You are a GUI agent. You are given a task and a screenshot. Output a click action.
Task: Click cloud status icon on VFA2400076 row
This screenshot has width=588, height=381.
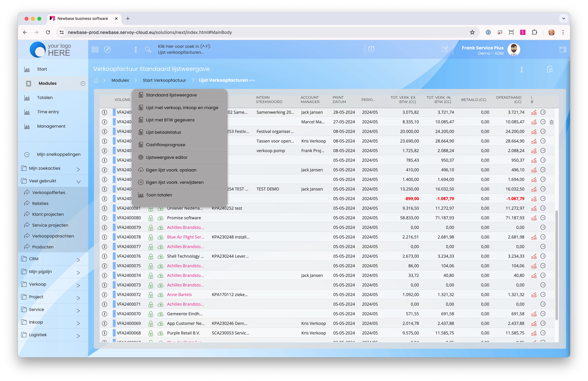click(x=160, y=256)
